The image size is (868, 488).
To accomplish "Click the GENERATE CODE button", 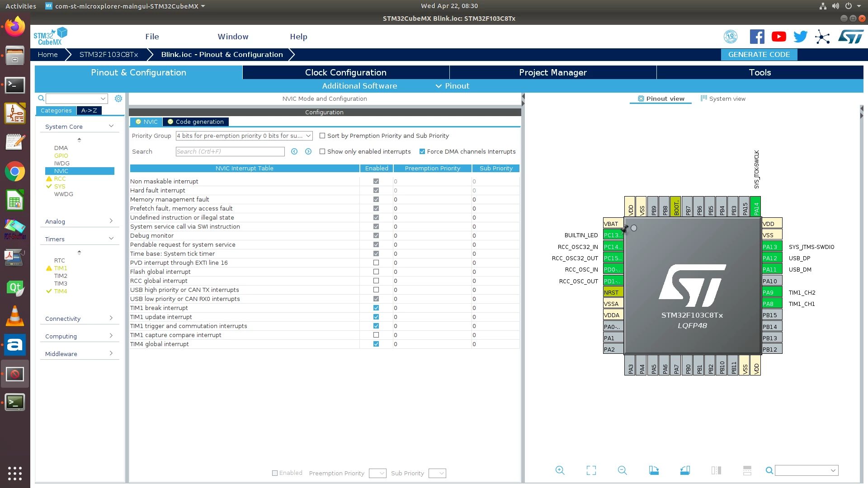I will click(759, 54).
